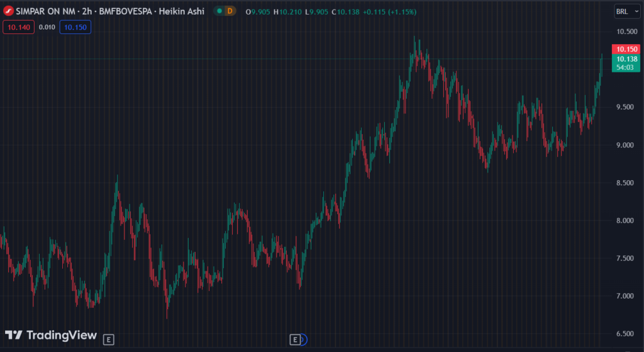Click the 6.500 price axis label
This screenshot has width=644, height=352.
[625, 334]
